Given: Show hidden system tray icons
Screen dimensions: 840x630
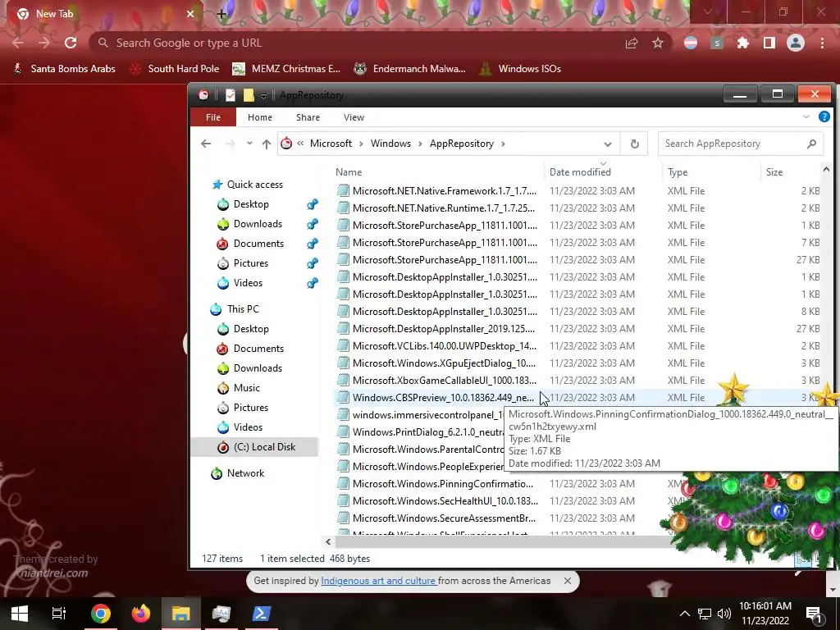Looking at the screenshot, I should click(685, 614).
